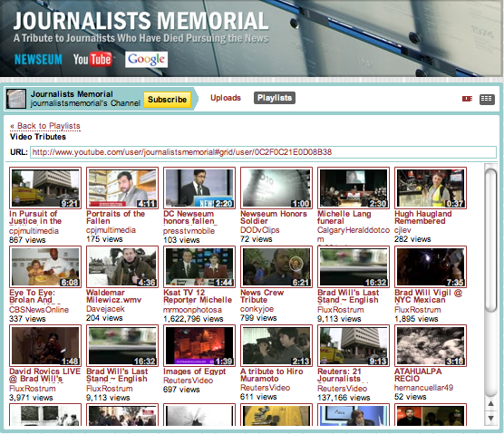Click title In Pursuit of Justice in the
Image resolution: width=504 pixels, height=434 pixels.
tap(35, 217)
